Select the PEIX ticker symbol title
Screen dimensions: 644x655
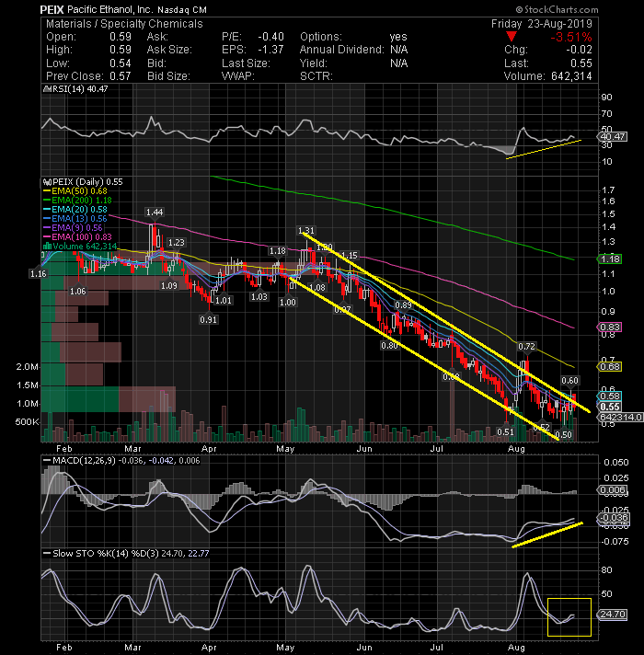[52, 9]
